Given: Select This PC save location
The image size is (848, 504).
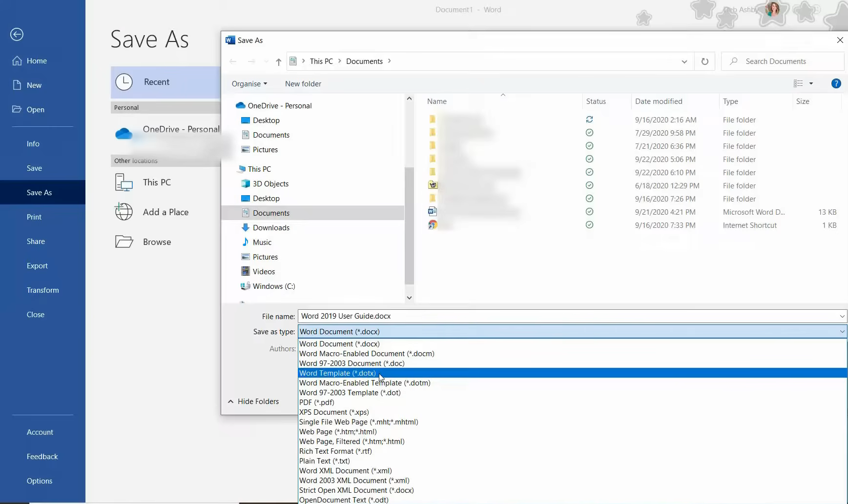Looking at the screenshot, I should pyautogui.click(x=165, y=182).
